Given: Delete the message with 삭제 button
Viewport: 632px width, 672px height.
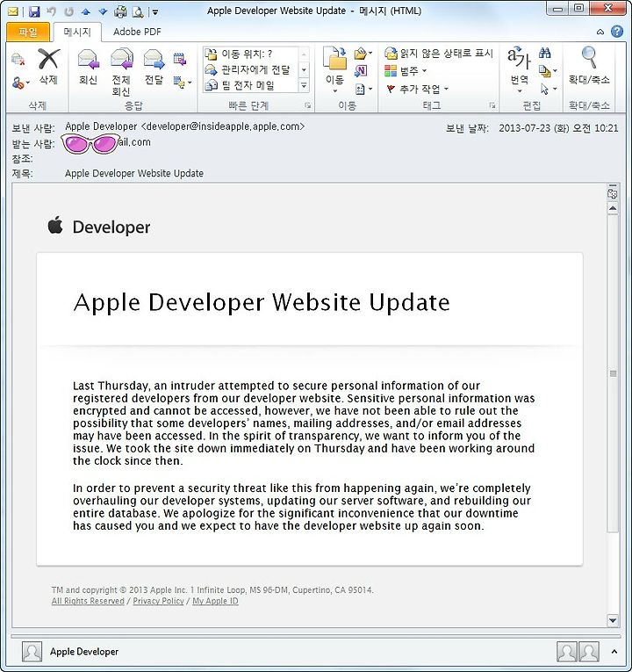Looking at the screenshot, I should [48, 67].
